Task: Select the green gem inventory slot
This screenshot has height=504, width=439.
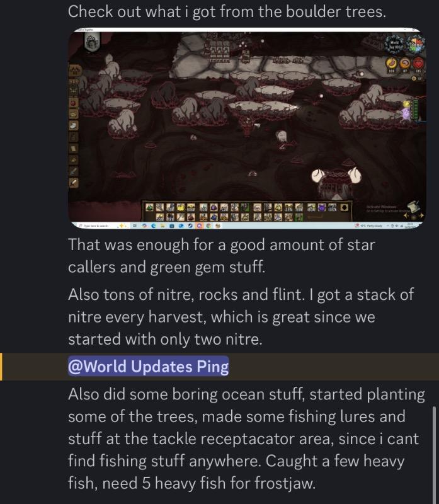Action: 150,208
